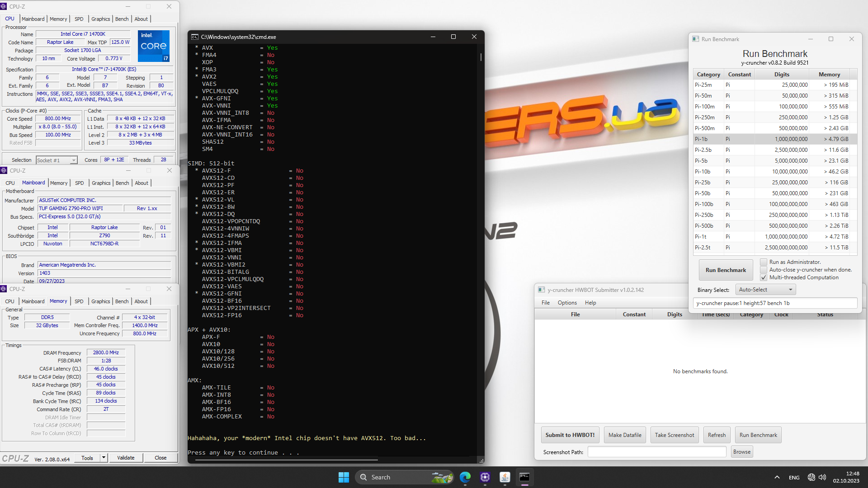Image resolution: width=868 pixels, height=488 pixels.
Task: Click cmd window vertical scrollbar thumb
Action: point(481,57)
